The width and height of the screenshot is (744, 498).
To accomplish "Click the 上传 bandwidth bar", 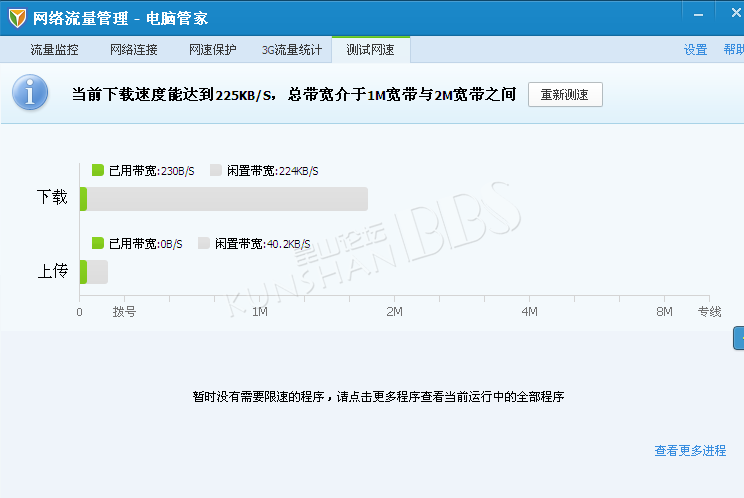I will click(x=94, y=272).
